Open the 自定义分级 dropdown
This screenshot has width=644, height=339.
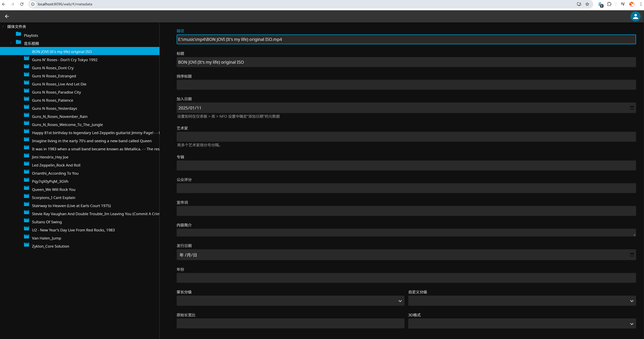click(522, 301)
